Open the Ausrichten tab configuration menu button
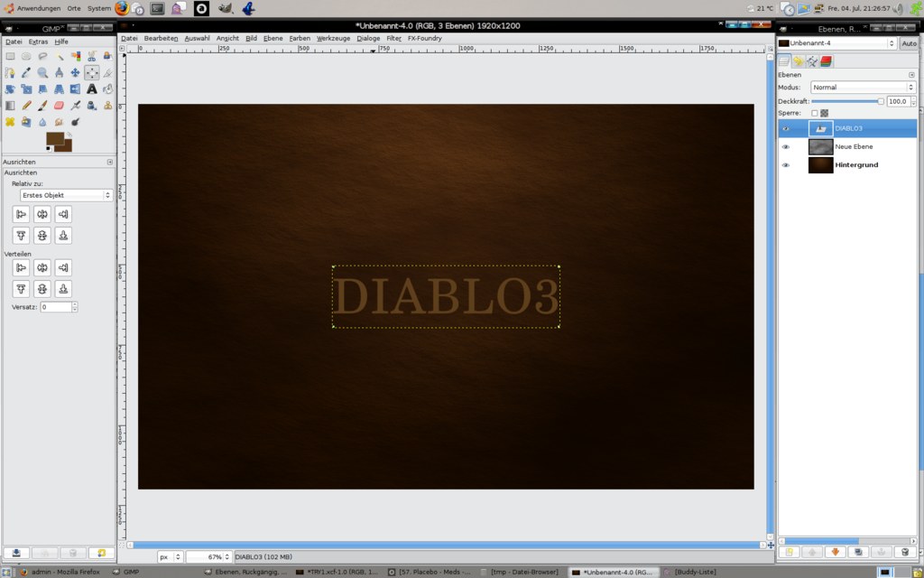 coord(109,162)
